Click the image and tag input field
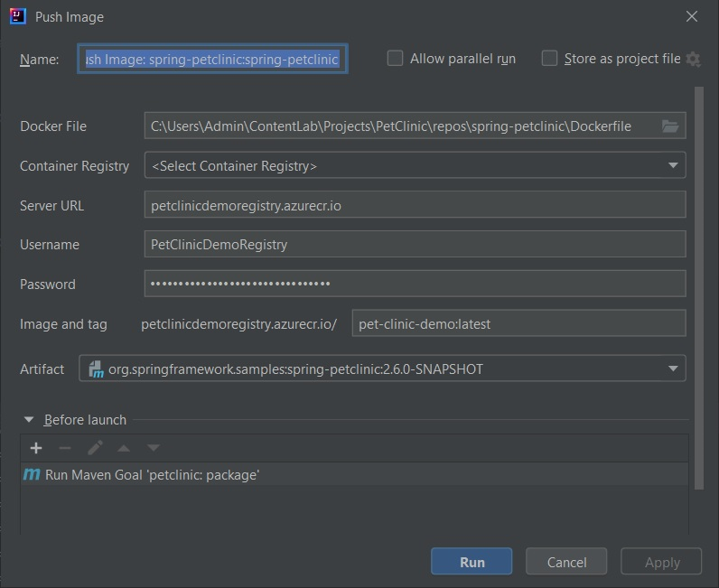 (x=519, y=323)
